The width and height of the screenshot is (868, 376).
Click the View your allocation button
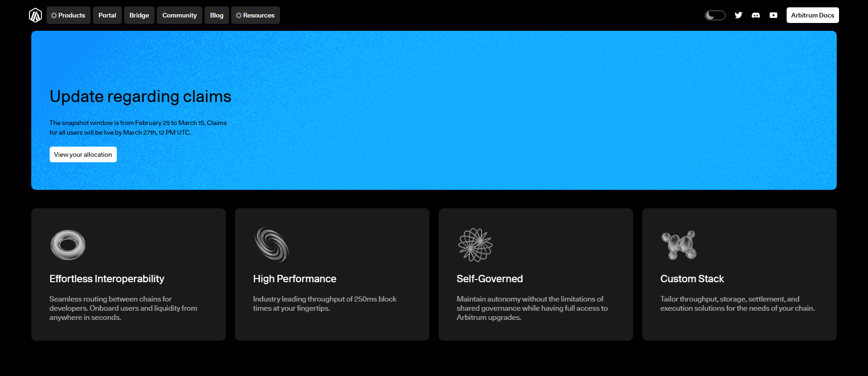83,154
